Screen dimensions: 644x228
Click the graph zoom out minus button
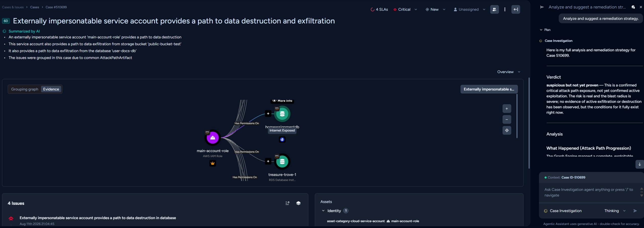(x=507, y=119)
